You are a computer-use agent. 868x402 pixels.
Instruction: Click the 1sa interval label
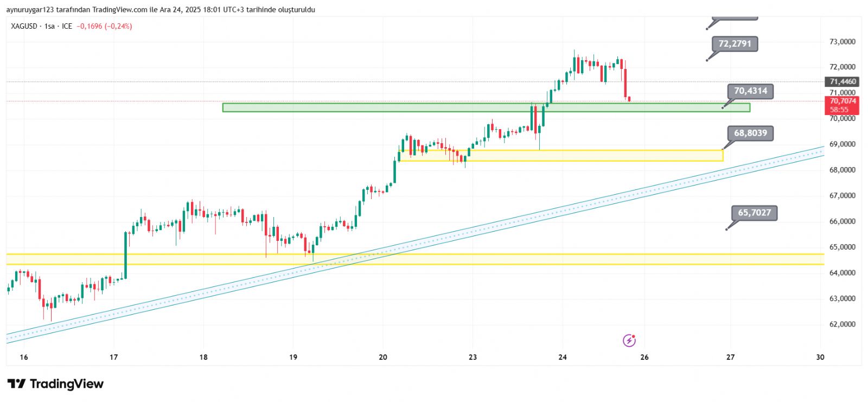[49, 26]
